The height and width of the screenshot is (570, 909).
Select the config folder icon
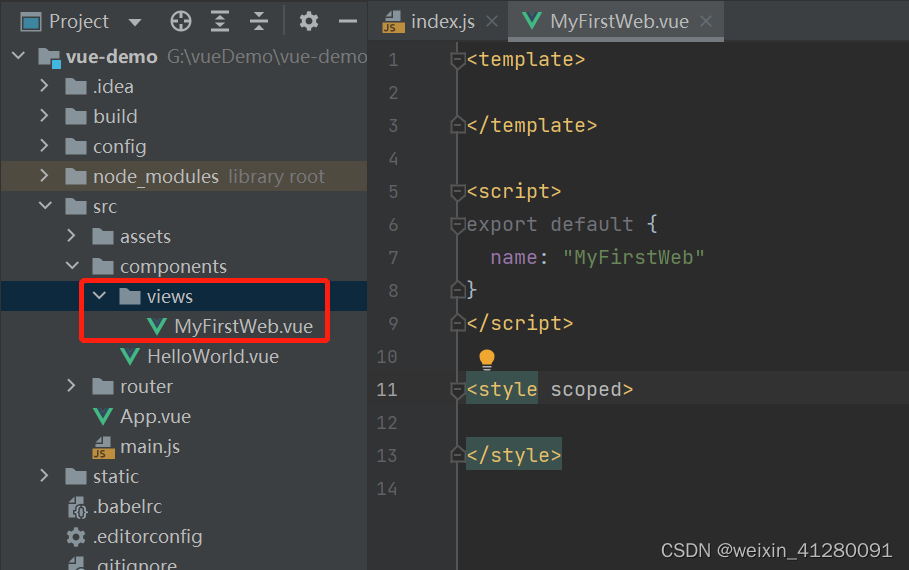tap(76, 147)
